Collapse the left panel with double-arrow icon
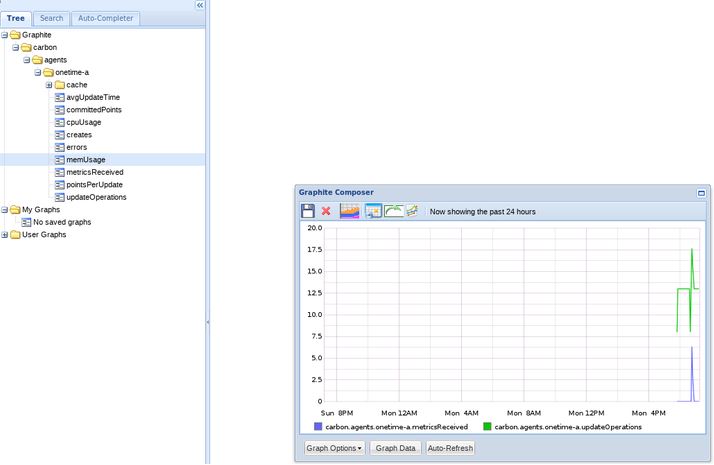The image size is (714, 465). [200, 5]
